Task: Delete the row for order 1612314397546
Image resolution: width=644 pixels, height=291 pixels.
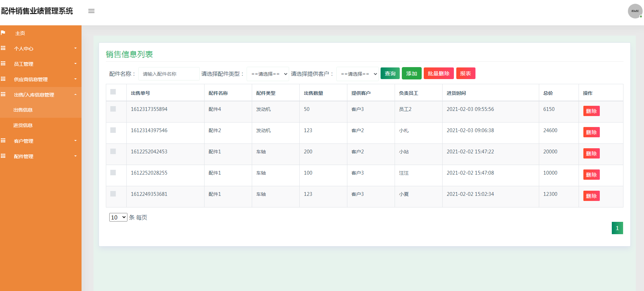Action: [x=591, y=132]
